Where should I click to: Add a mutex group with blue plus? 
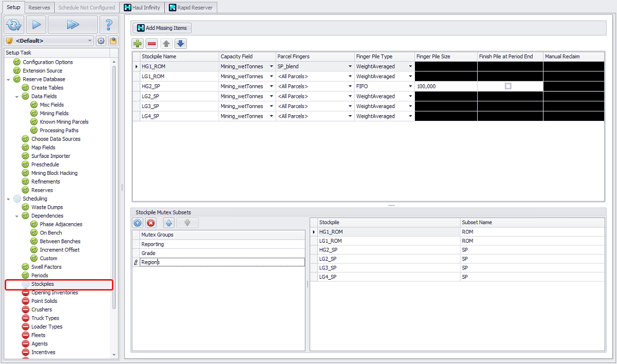click(x=138, y=223)
